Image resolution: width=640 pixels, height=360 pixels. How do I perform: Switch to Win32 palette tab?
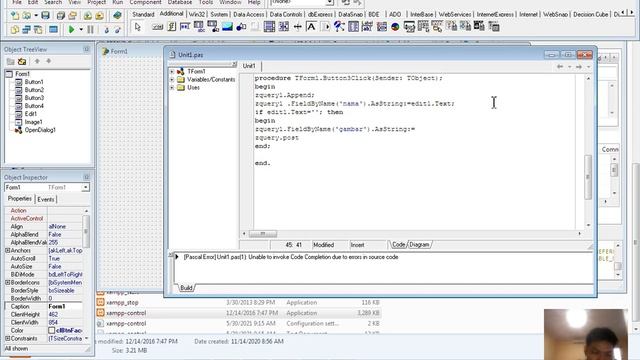(197, 14)
